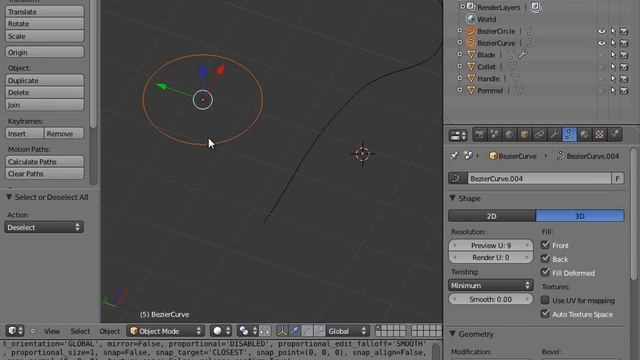Toggle the Fill Deformed checkbox
This screenshot has width=640, height=360.
pos(545,272)
